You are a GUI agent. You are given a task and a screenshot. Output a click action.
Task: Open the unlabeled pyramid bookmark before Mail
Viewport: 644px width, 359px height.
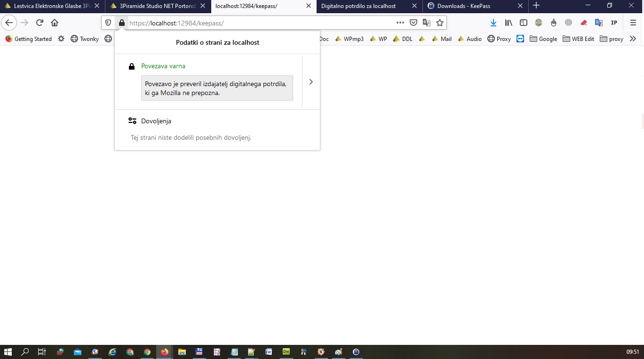point(422,39)
